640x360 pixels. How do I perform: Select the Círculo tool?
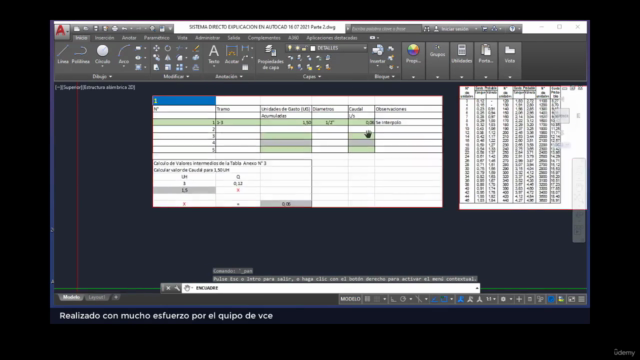pyautogui.click(x=102, y=54)
